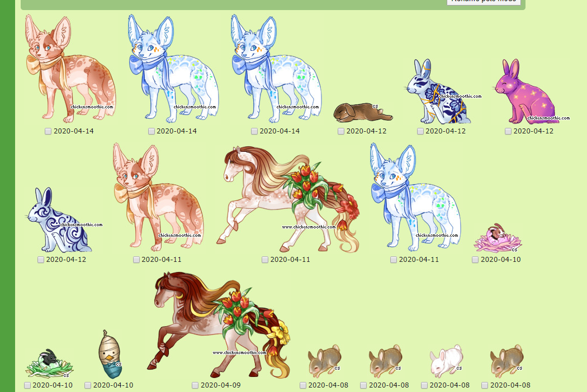Tick the checkbox under the magenta starry rabbit
This screenshot has width=587, height=392.
[508, 131]
